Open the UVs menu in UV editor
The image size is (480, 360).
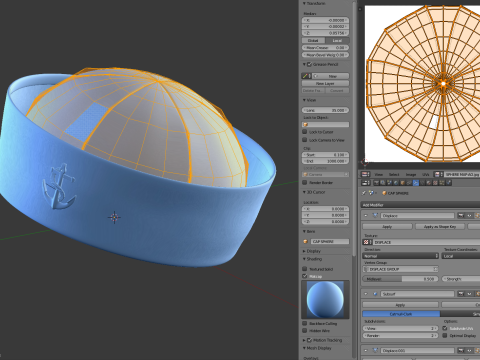[x=426, y=174]
